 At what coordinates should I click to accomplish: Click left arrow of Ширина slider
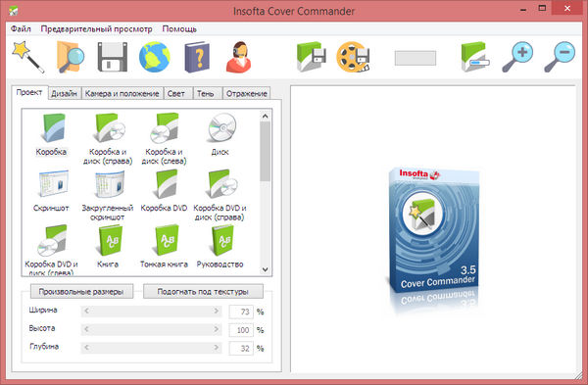86,311
